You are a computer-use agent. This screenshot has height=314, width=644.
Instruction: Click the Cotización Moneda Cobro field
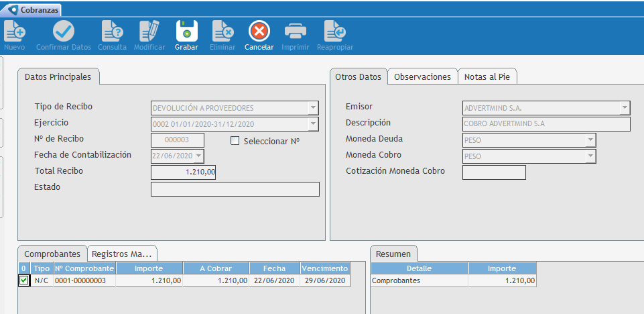click(x=494, y=172)
